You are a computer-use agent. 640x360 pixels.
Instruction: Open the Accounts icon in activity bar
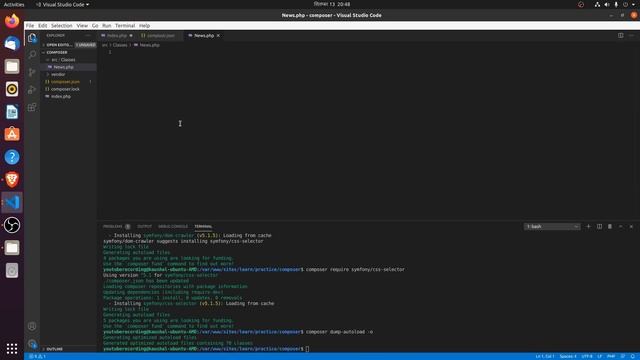(x=32, y=326)
